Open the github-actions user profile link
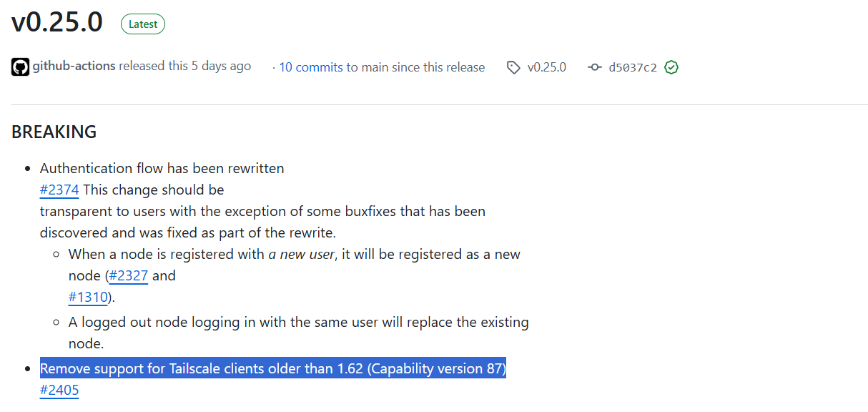This screenshot has height=412, width=868. [x=74, y=66]
